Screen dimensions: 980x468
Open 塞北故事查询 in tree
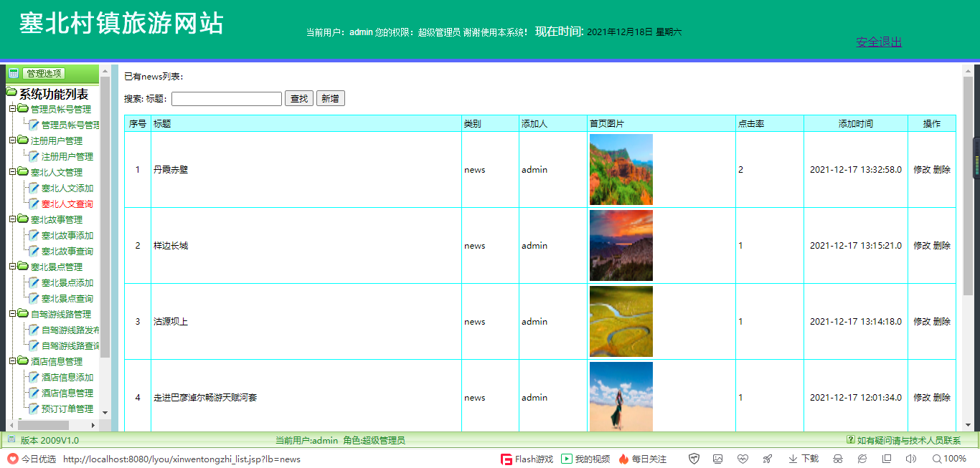click(x=67, y=252)
